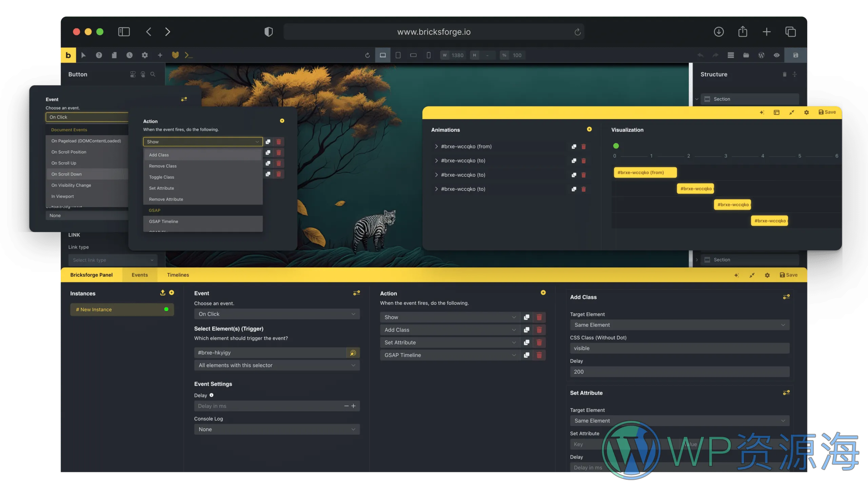Click browser address bar www.bricksforge.io
868x488 pixels.
click(434, 32)
